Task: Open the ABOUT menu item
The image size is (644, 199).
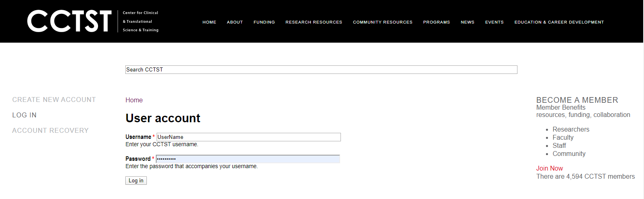Action: pyautogui.click(x=235, y=22)
